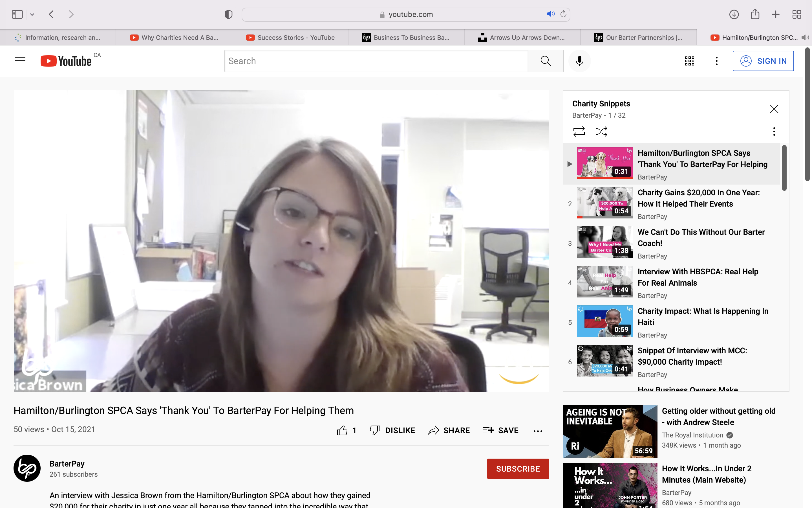Viewport: 812px width, 508px height.
Task: Open the BarterPay channel name link
Action: [67, 464]
